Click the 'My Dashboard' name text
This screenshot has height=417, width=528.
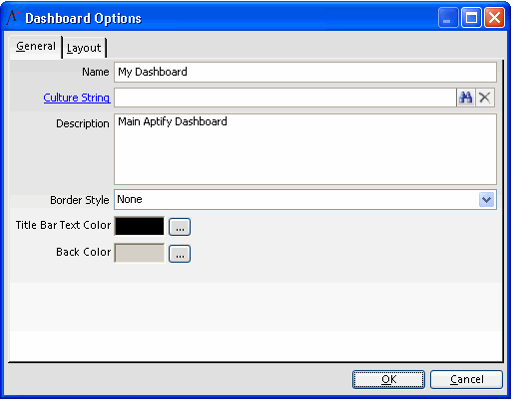pyautogui.click(x=153, y=72)
